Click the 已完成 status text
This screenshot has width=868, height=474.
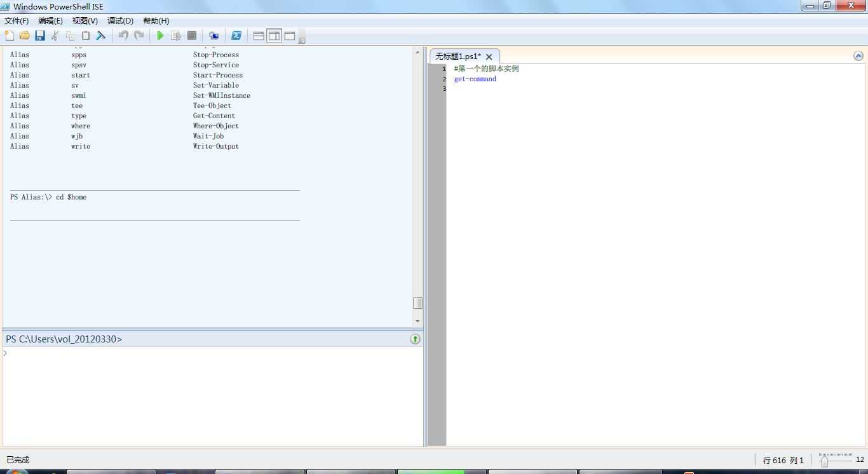(x=18, y=459)
